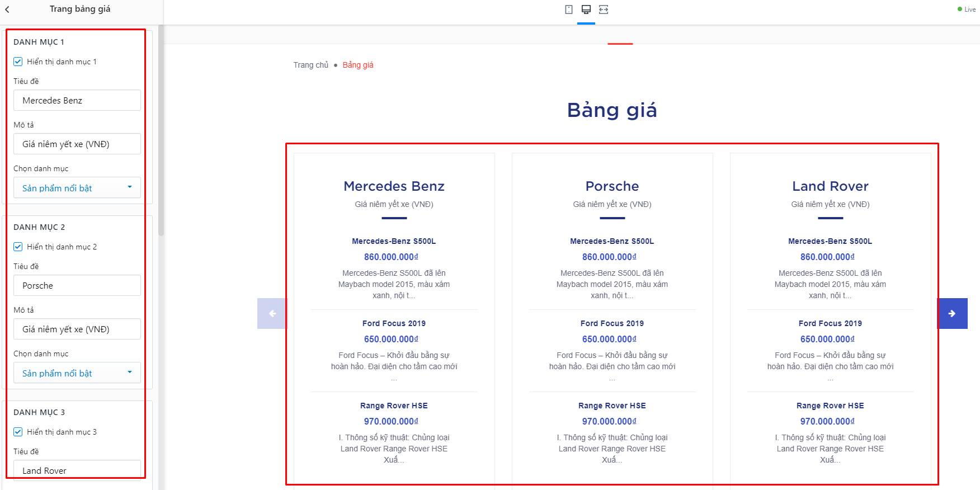Click the Land Rover column heading
The width and height of the screenshot is (980, 490).
[x=830, y=186]
